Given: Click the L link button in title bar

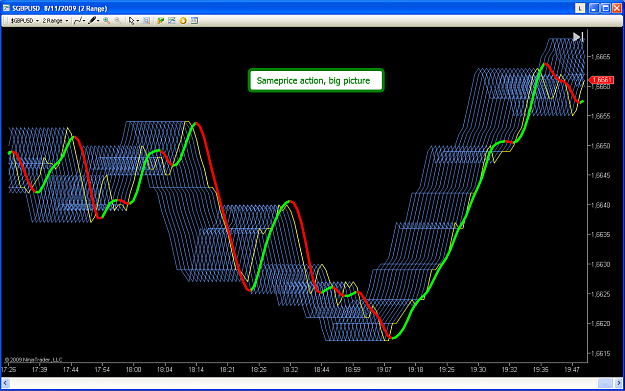Looking at the screenshot, I should click(x=580, y=8).
